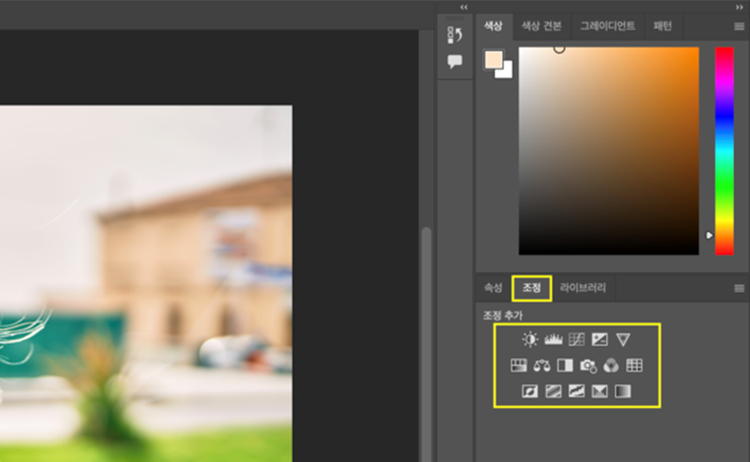This screenshot has height=462, width=750.
Task: Select the 조정 tab
Action: [x=531, y=288]
